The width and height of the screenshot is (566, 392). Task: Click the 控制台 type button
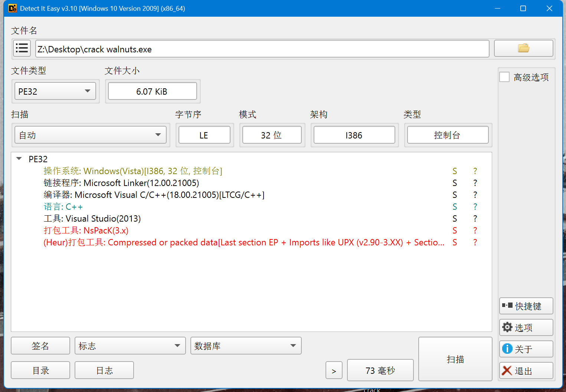(448, 135)
